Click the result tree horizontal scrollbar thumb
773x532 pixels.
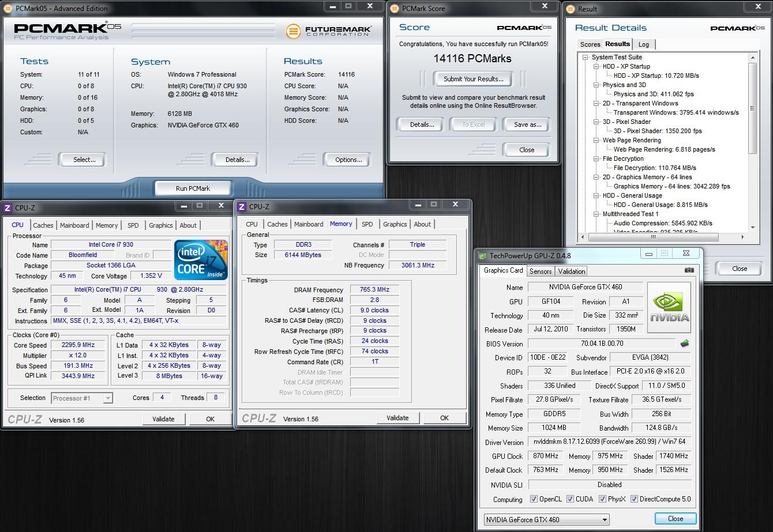click(653, 237)
